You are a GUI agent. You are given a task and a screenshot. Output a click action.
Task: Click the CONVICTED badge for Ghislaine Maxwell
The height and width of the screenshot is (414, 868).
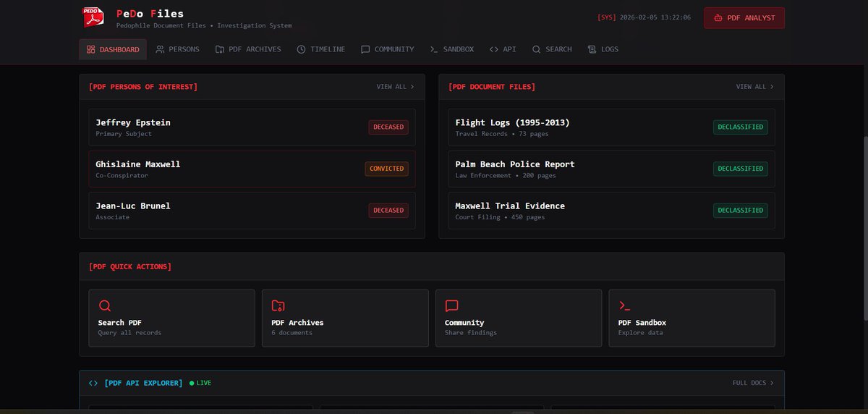tap(387, 169)
